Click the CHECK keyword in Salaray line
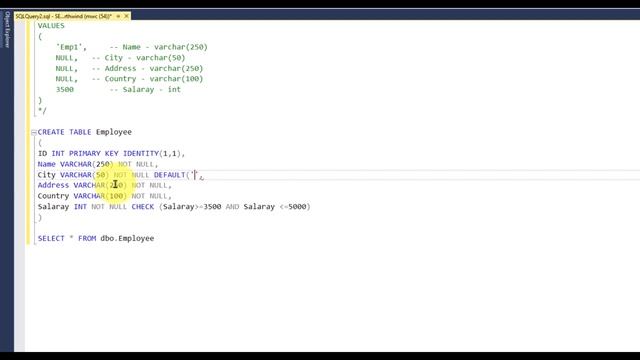 coord(143,207)
